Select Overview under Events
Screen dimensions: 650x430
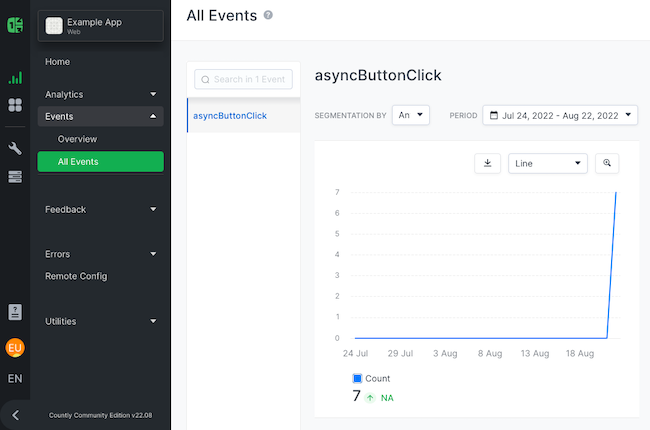[x=77, y=139]
